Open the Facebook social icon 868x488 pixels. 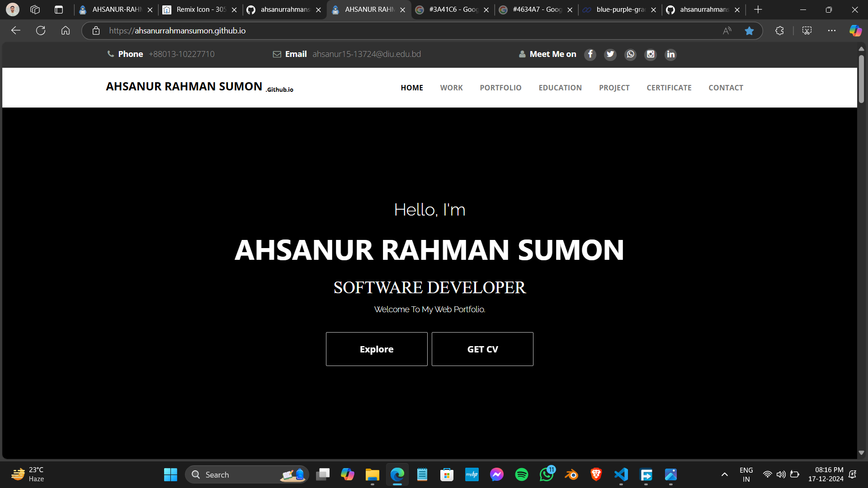[590, 54]
